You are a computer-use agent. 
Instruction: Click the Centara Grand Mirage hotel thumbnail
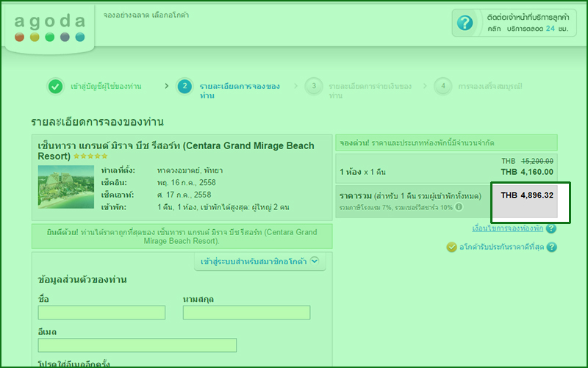click(65, 186)
